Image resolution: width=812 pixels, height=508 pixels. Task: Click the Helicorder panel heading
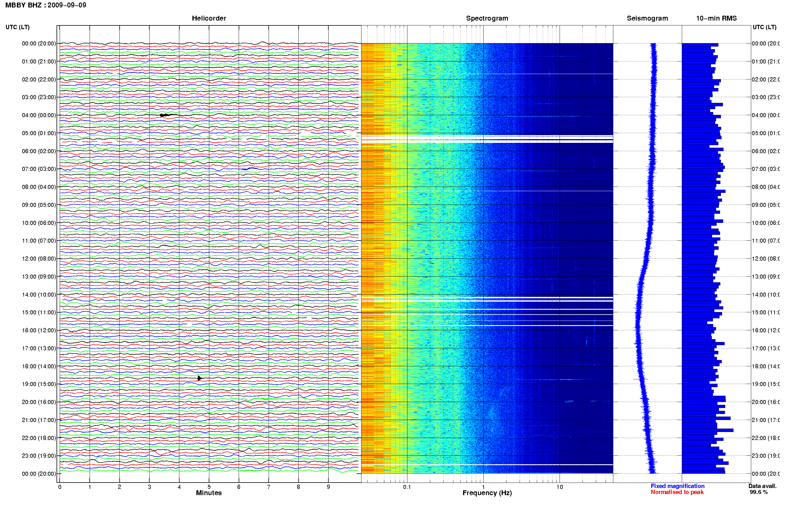209,18
